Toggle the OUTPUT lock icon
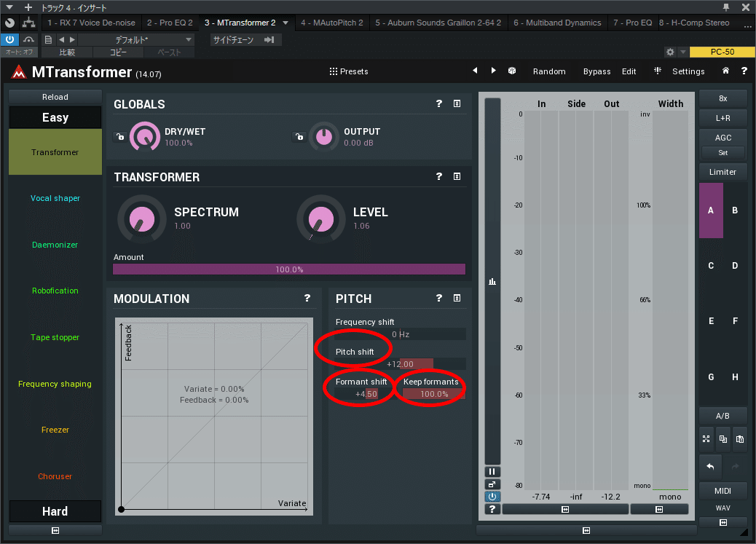The height and width of the screenshot is (544, 756). pyautogui.click(x=299, y=136)
